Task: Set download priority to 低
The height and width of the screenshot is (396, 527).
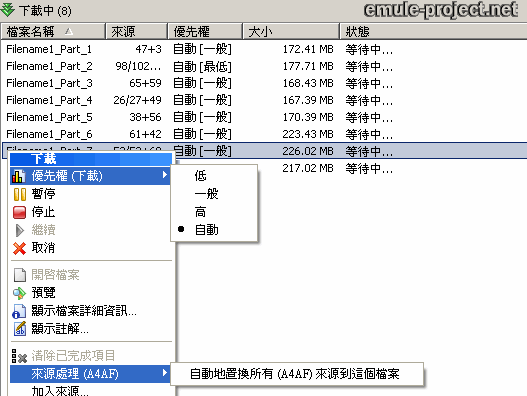Action: (x=201, y=176)
